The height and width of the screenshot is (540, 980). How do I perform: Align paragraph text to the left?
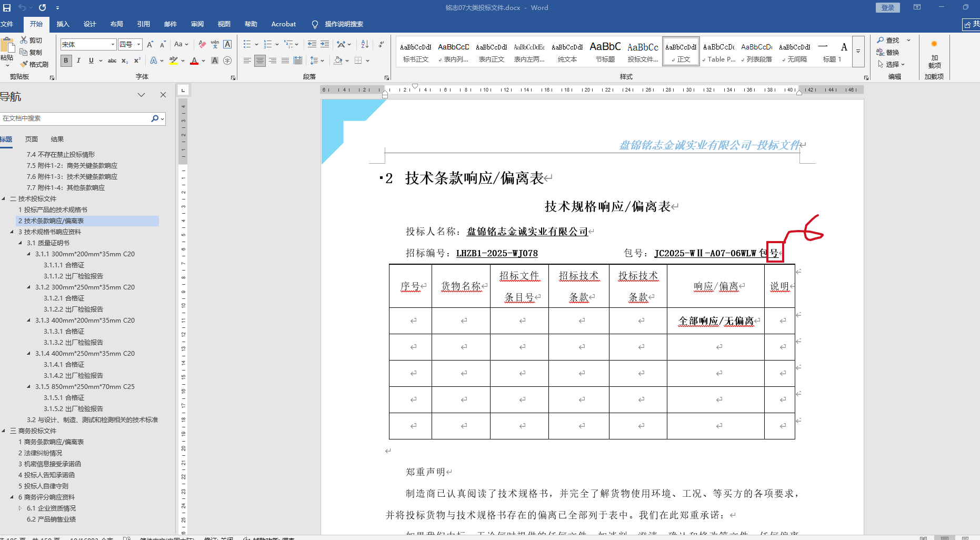pyautogui.click(x=247, y=61)
